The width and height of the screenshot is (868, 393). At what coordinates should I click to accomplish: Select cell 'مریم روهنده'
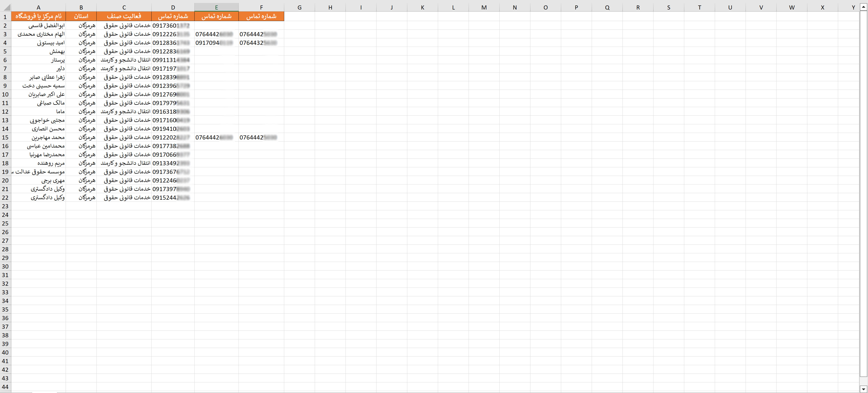pos(38,163)
